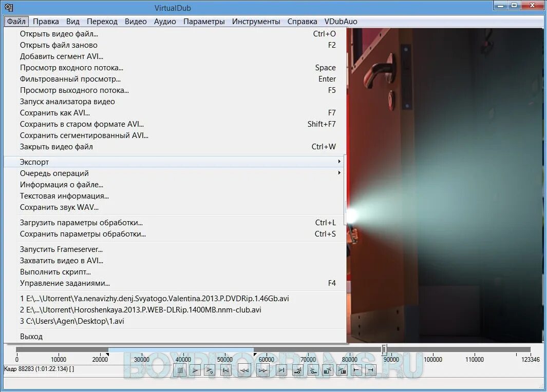Select Сохранить параметры обработки...

174,234
